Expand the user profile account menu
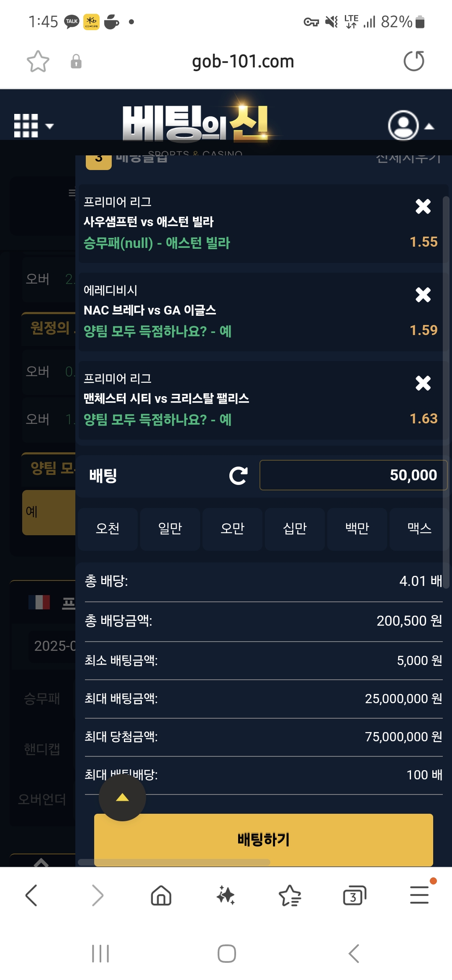Viewport: 452px width, 980px height. click(x=411, y=126)
